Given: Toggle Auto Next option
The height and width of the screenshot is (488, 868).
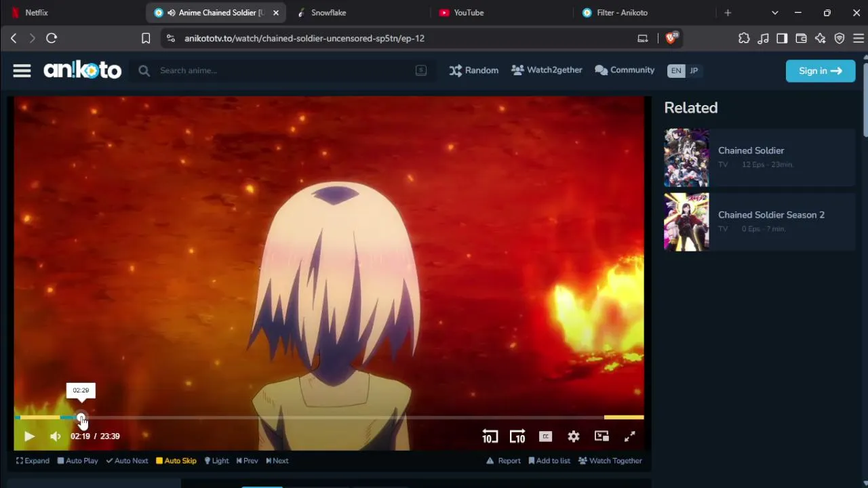Looking at the screenshot, I should pyautogui.click(x=127, y=461).
